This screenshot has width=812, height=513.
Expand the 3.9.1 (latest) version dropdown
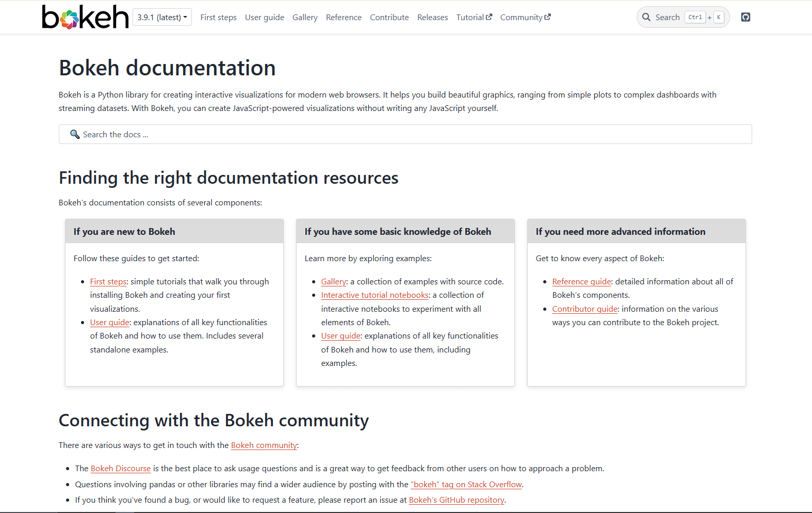(162, 17)
